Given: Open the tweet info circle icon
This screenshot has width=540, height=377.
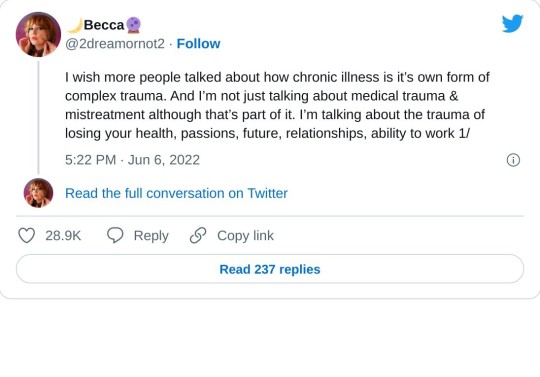Looking at the screenshot, I should click(x=513, y=160).
